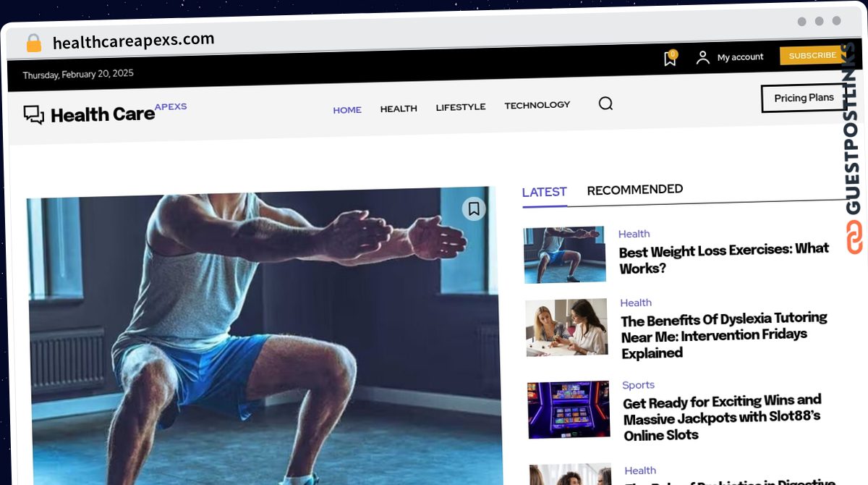868x485 pixels.
Task: Open the Slot88 Online Slots article headline
Action: pos(722,418)
